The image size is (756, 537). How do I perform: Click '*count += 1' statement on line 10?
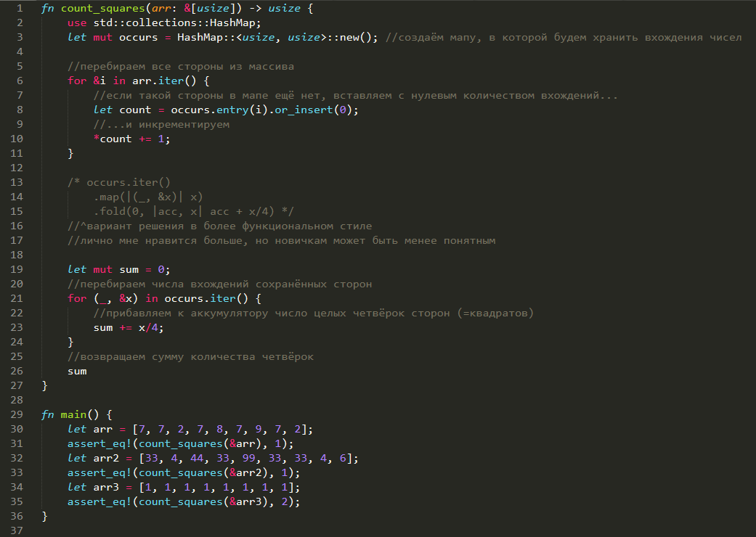coord(131,139)
